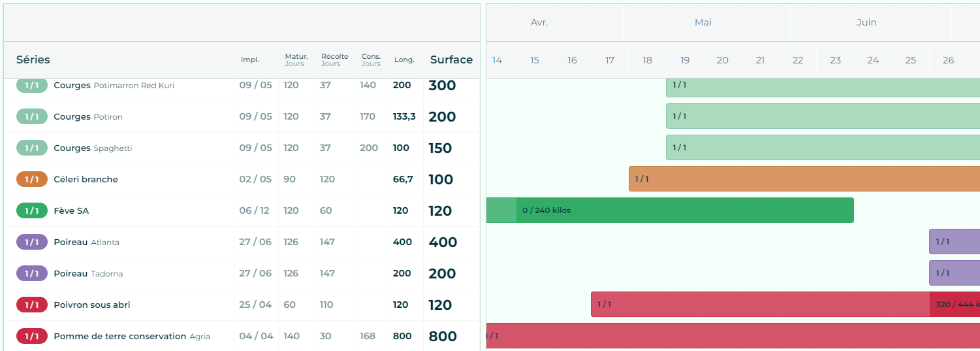Click the 1/1 badge for Courges Spaghetti
This screenshot has height=351, width=980.
tap(31, 148)
